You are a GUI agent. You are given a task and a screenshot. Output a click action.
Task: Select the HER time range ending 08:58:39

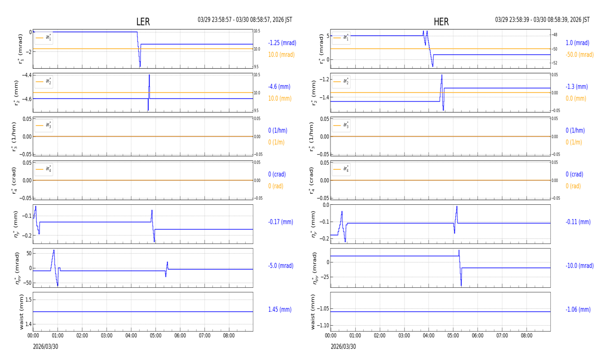click(x=542, y=20)
